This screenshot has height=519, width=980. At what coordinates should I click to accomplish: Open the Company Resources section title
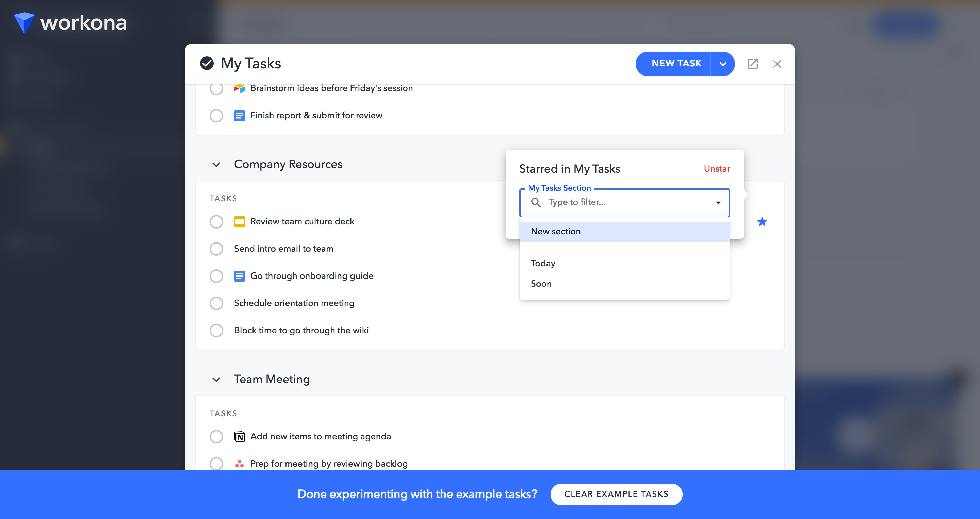(x=288, y=164)
